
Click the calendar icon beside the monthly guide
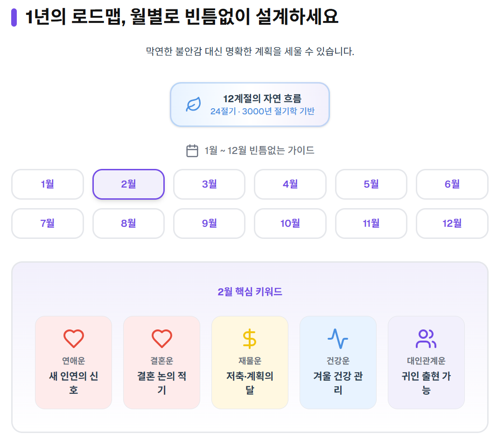[192, 151]
